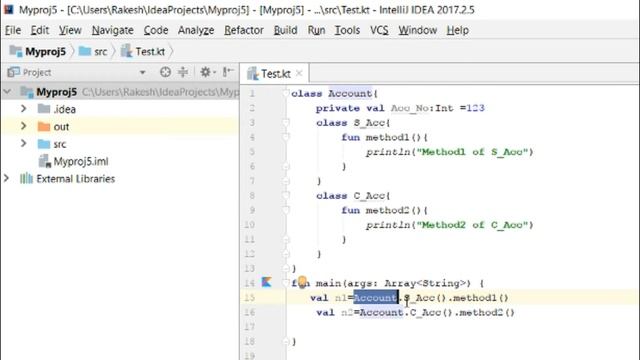Click 'method2()' call on line 16
640x360 pixels.
coord(488,313)
